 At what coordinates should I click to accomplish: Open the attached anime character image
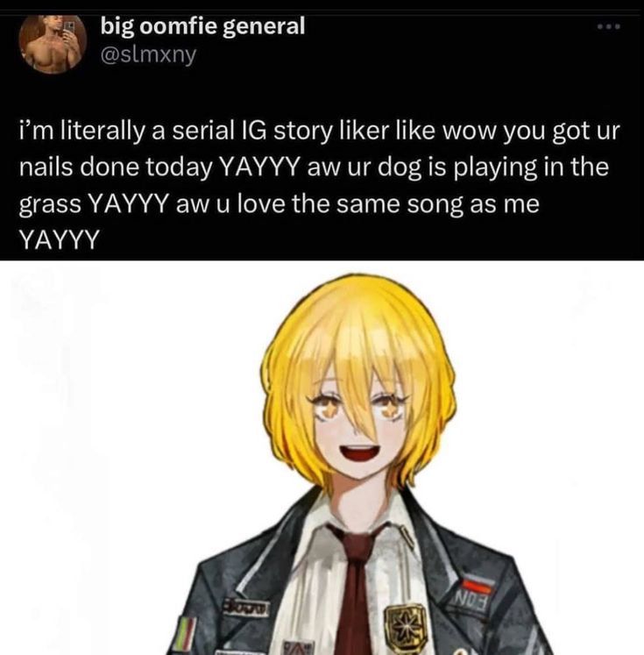click(x=322, y=458)
